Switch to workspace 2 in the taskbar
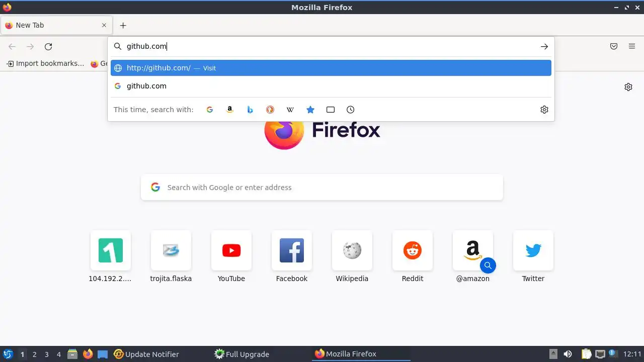Viewport: 644px width, 362px height. click(35, 354)
